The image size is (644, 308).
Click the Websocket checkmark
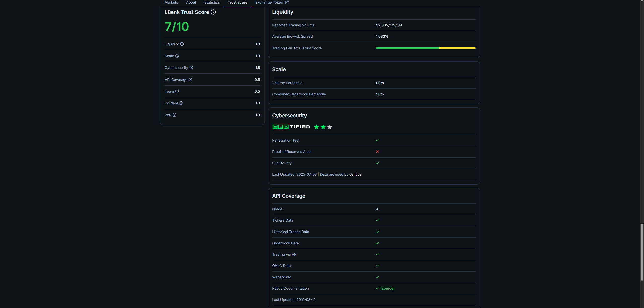pos(377,277)
